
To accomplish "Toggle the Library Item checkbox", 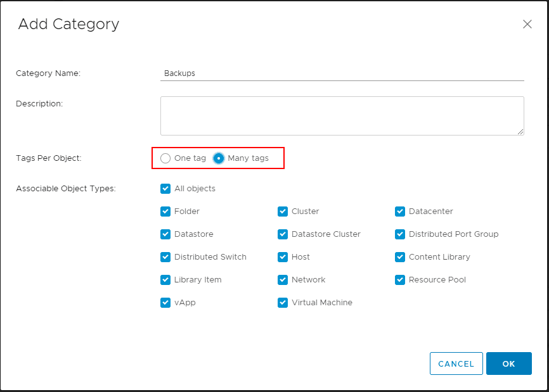I will tap(165, 279).
